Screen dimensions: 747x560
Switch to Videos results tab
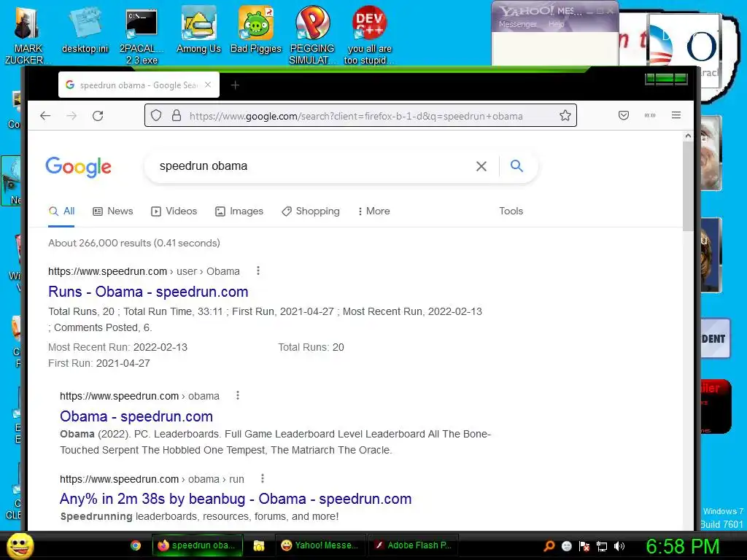174,211
